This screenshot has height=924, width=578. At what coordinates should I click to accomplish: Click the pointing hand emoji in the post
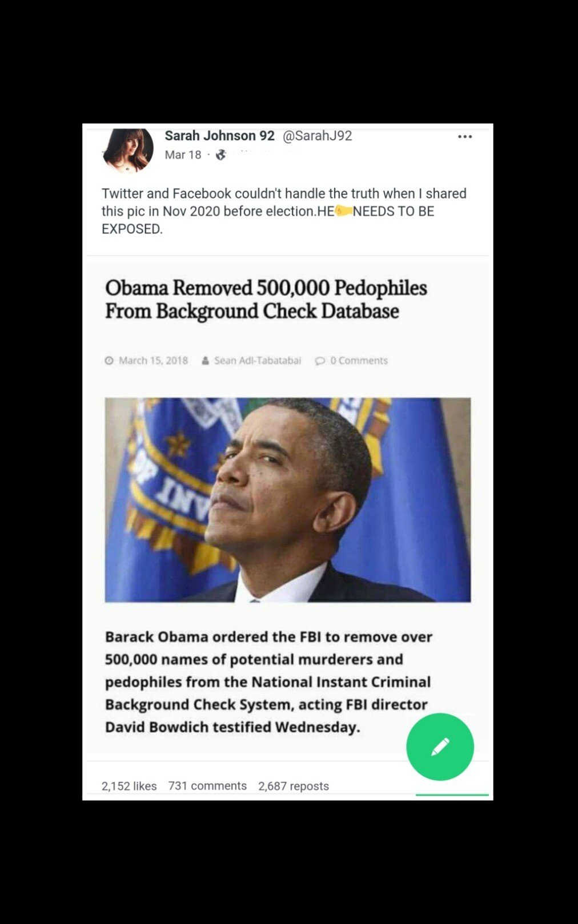[343, 211]
